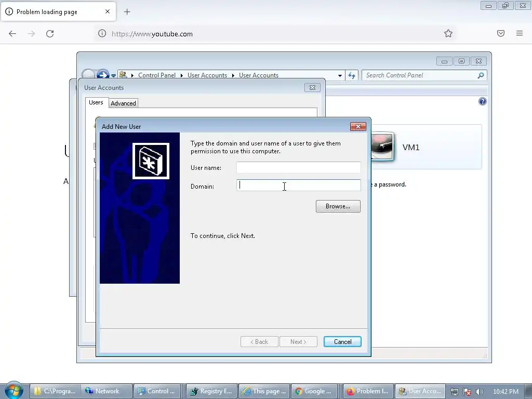
Task: Cancel the Add New User wizard
Action: click(342, 342)
